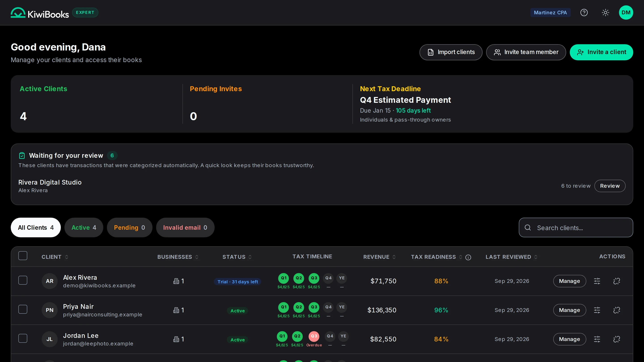Click Priya Nair's Q4 timeline marker
This screenshot has width=644, height=362.
(328, 307)
